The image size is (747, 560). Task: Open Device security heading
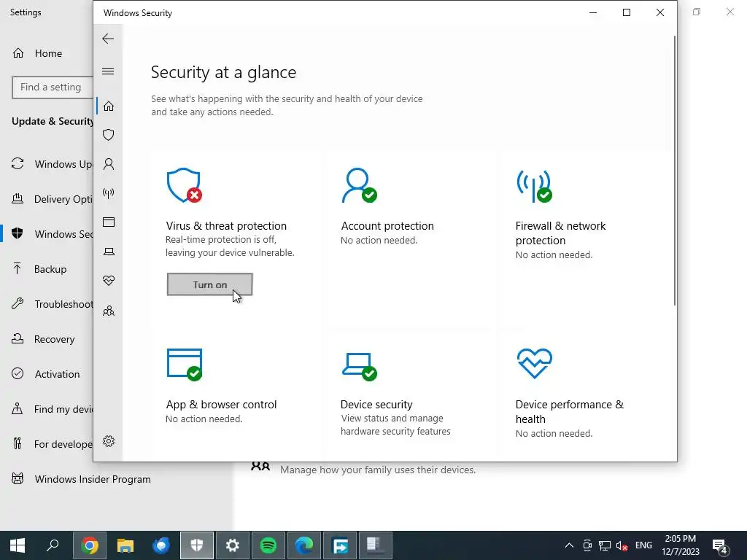(x=376, y=404)
